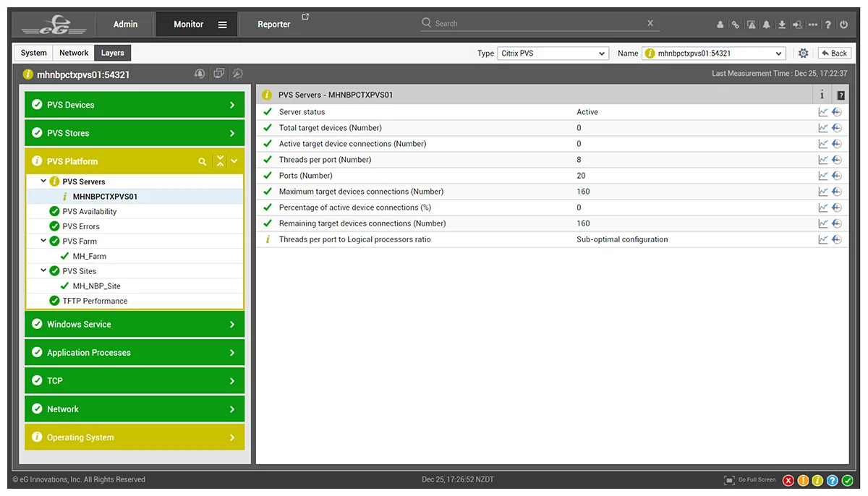
Task: Open the three-dots more options icon
Action: pos(813,25)
